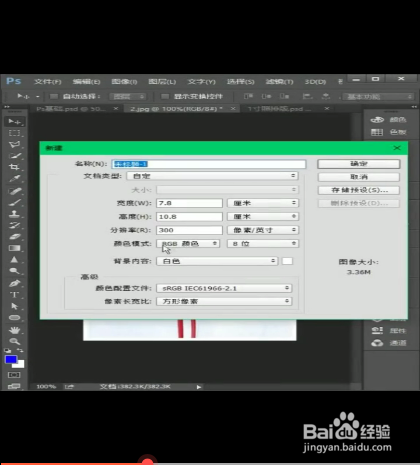Open the resolution unit dropdown 像素/英寸

(x=263, y=230)
